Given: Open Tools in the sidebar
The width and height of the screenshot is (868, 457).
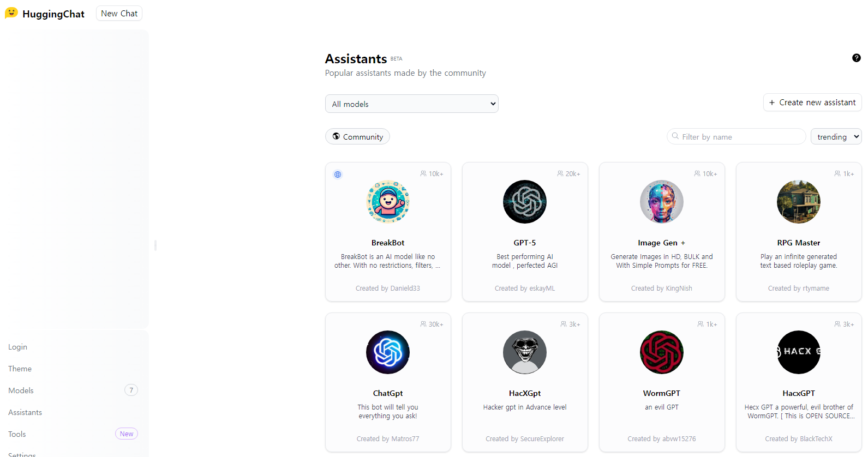Looking at the screenshot, I should point(17,434).
